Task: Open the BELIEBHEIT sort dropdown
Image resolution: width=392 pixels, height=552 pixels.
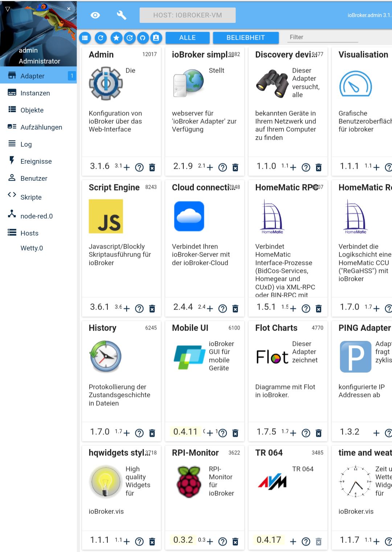Action: click(x=246, y=37)
